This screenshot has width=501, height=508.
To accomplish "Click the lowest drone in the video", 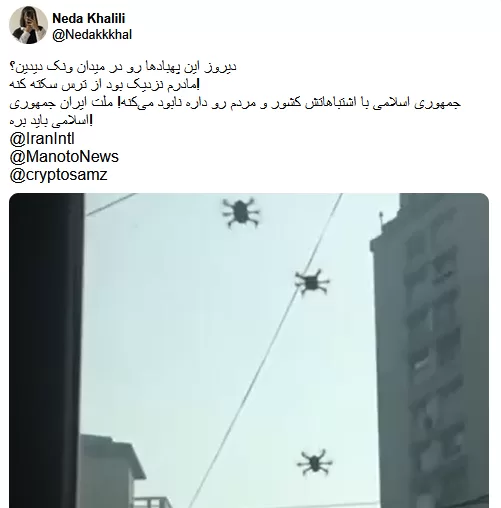I will pyautogui.click(x=314, y=462).
